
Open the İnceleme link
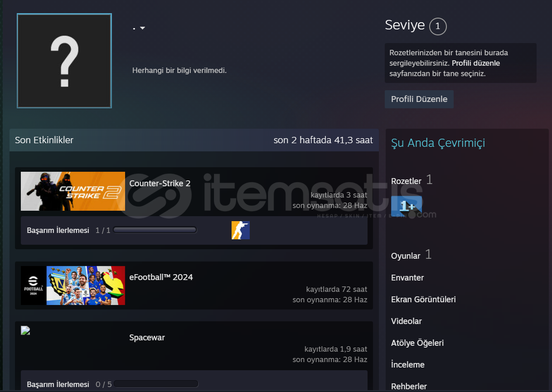coord(408,365)
